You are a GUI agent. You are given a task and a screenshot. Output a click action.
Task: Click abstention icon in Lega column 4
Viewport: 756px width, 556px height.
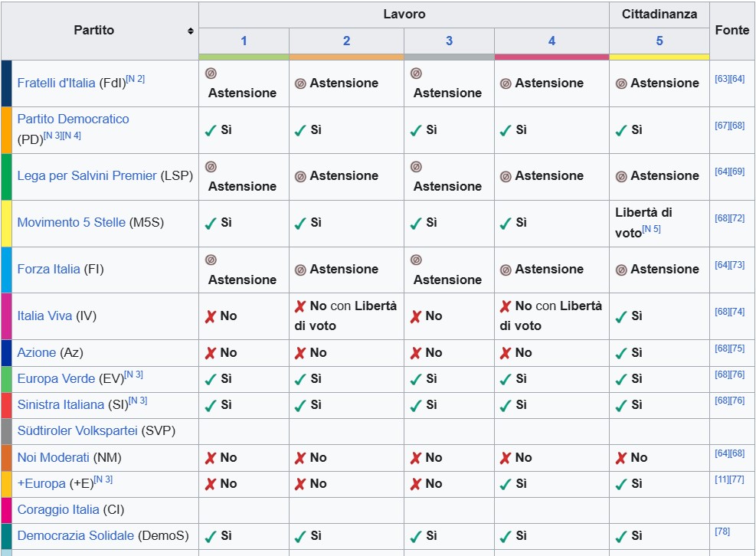pos(506,177)
